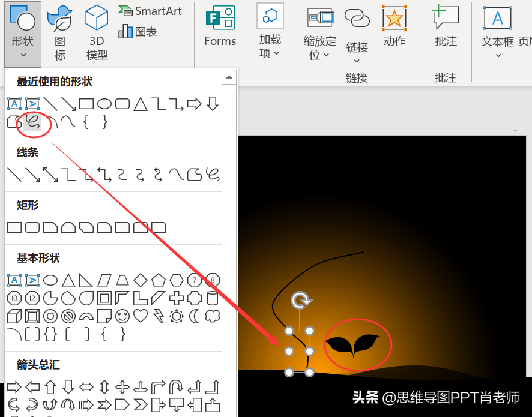Click the bottom-left handle of the selected shape
This screenshot has height=417, width=532.
coord(289,372)
